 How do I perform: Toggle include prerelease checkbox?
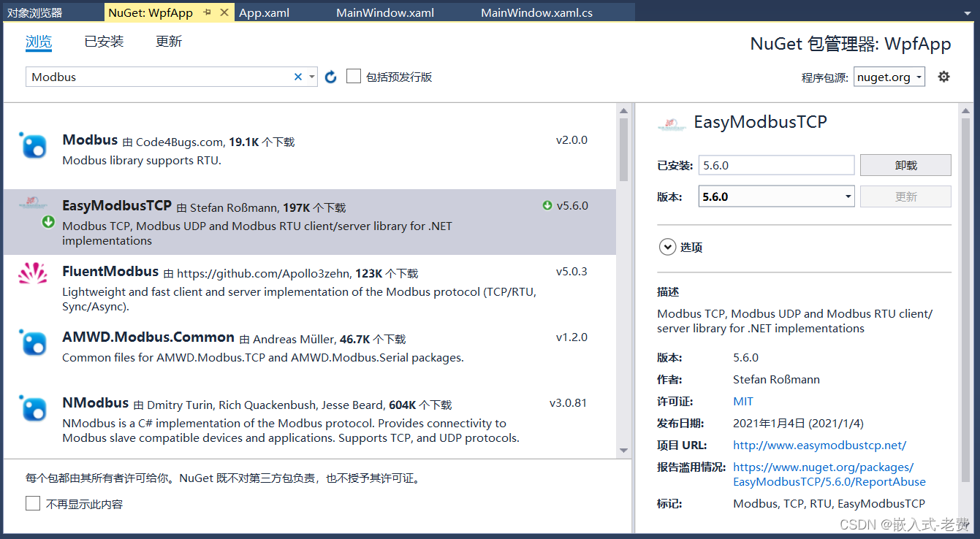[354, 76]
